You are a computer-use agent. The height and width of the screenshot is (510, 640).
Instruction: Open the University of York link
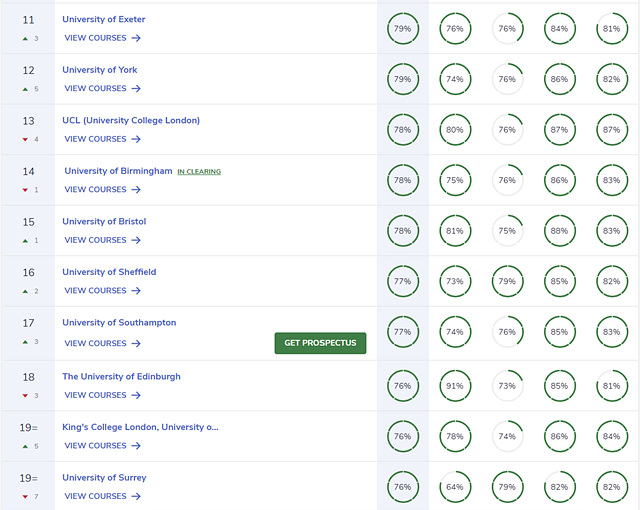100,70
